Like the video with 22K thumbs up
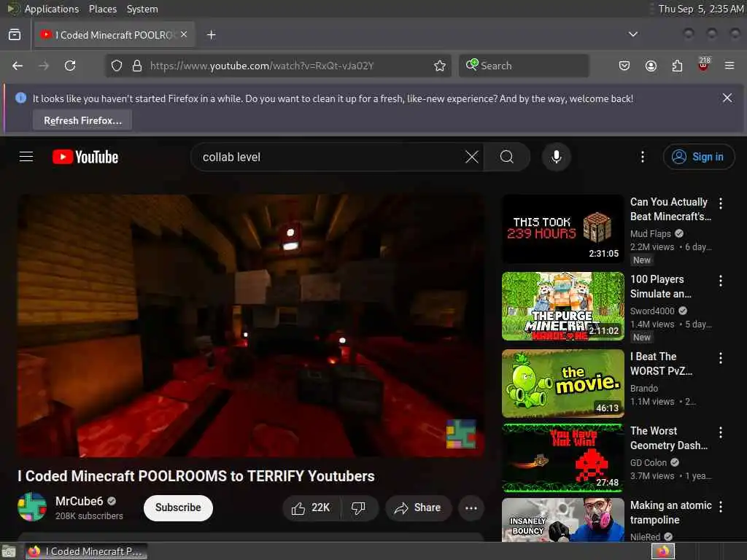747x560 pixels. click(311, 508)
